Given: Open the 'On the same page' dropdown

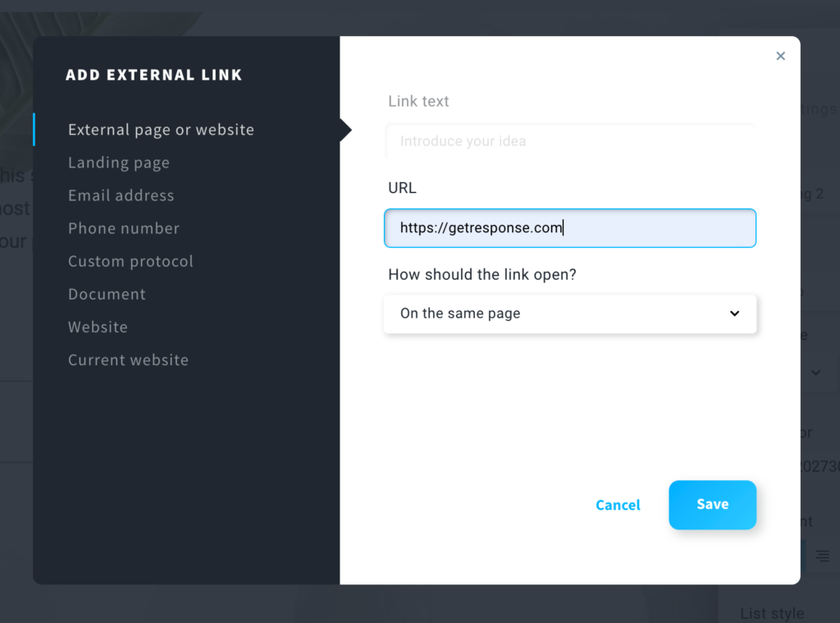Looking at the screenshot, I should click(570, 314).
